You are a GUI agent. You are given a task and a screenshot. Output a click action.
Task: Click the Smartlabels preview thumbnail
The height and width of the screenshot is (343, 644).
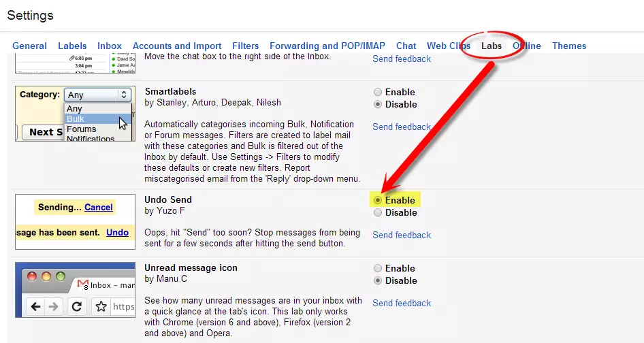tap(75, 114)
